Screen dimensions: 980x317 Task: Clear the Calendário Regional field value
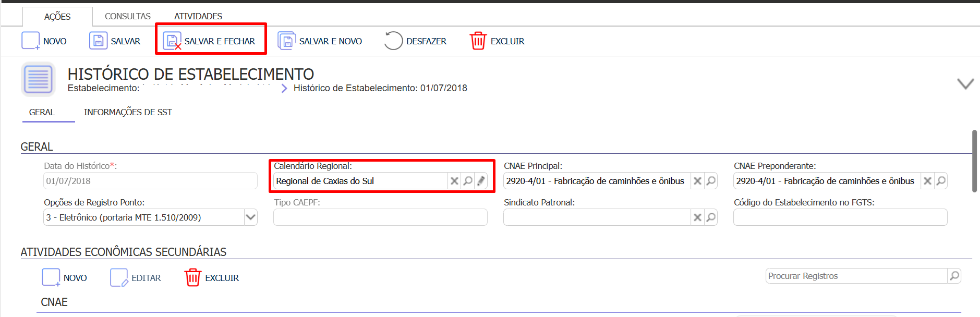pyautogui.click(x=454, y=181)
